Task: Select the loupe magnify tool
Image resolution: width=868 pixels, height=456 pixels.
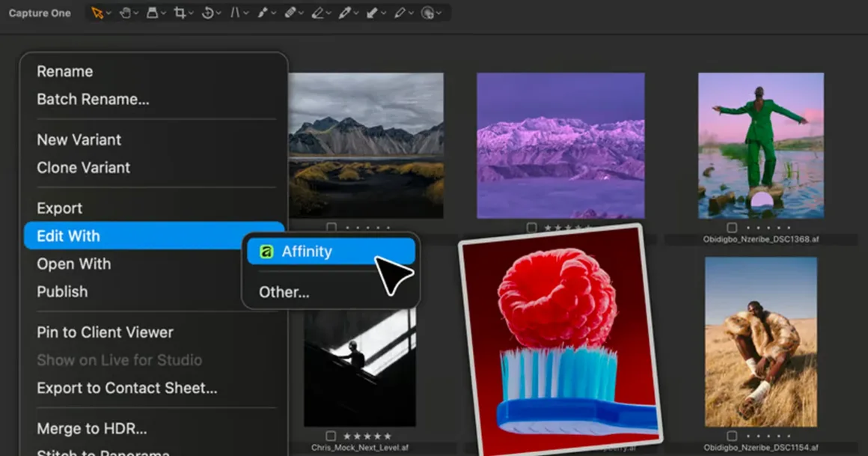Action: pos(153,13)
